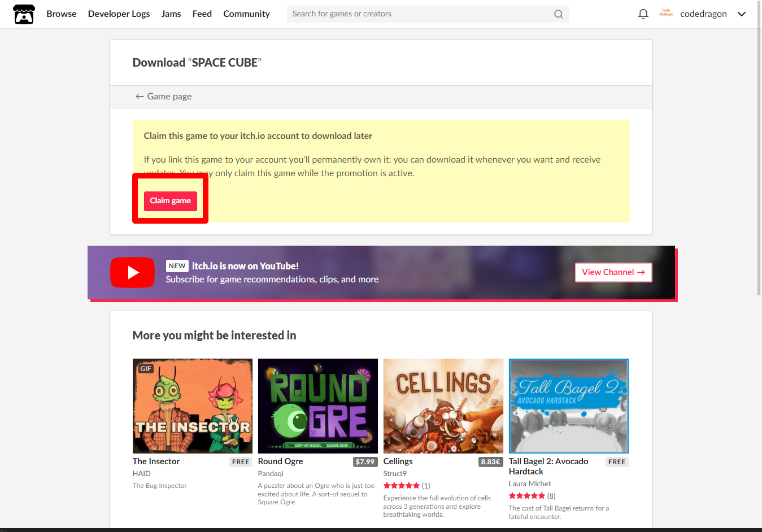The width and height of the screenshot is (762, 532).
Task: Open the Round Ogre thumbnail
Action: (318, 406)
